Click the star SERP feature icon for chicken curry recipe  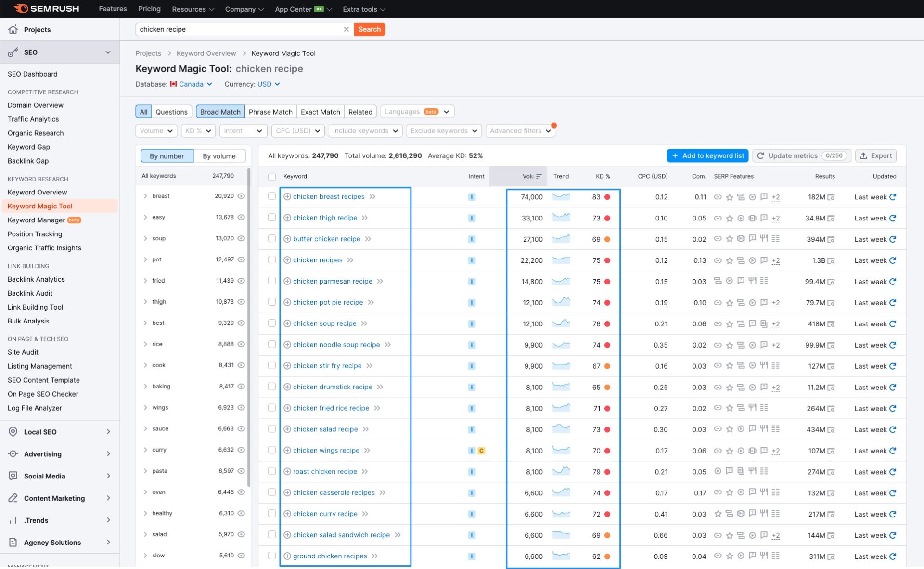pyautogui.click(x=718, y=514)
